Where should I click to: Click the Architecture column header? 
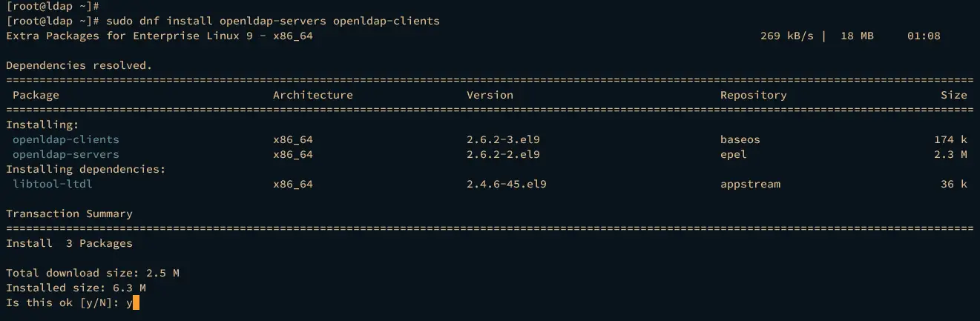tap(313, 95)
